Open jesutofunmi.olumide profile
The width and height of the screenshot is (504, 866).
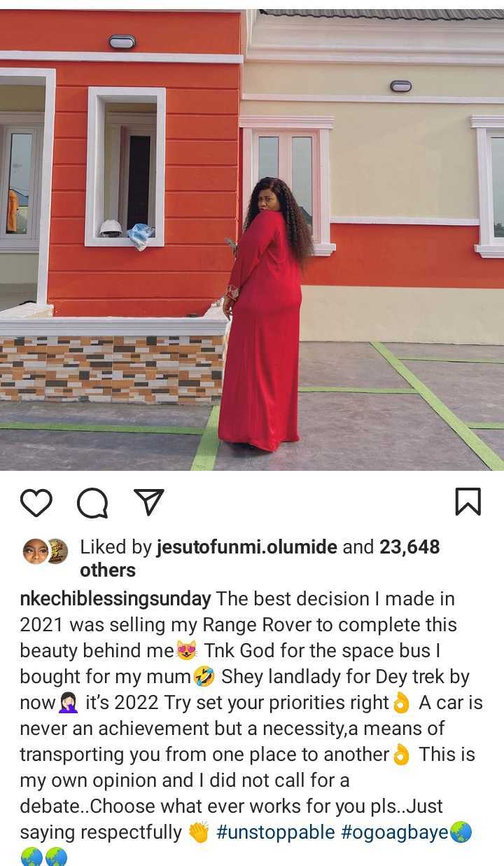click(x=247, y=547)
